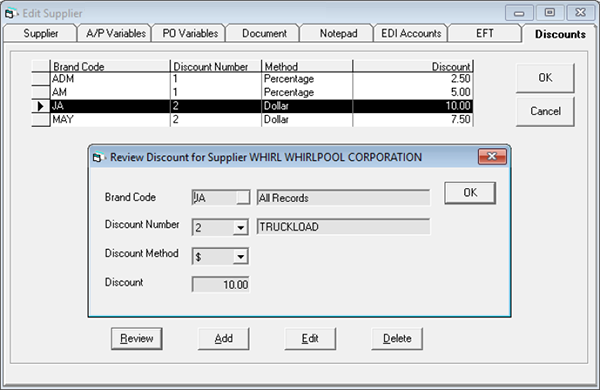
Task: Click the Review button
Action: (x=137, y=338)
